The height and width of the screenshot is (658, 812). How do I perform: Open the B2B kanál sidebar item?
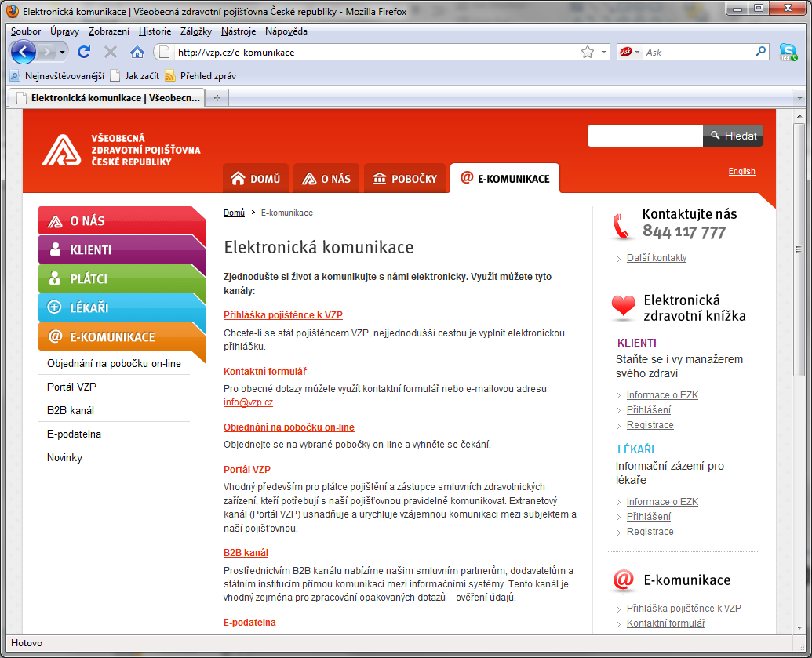point(71,410)
